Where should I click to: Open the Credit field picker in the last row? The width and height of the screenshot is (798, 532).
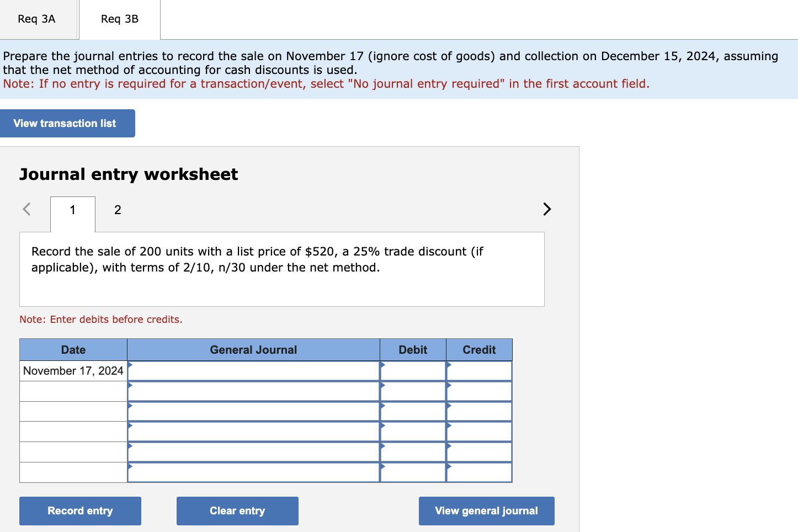[x=448, y=467]
